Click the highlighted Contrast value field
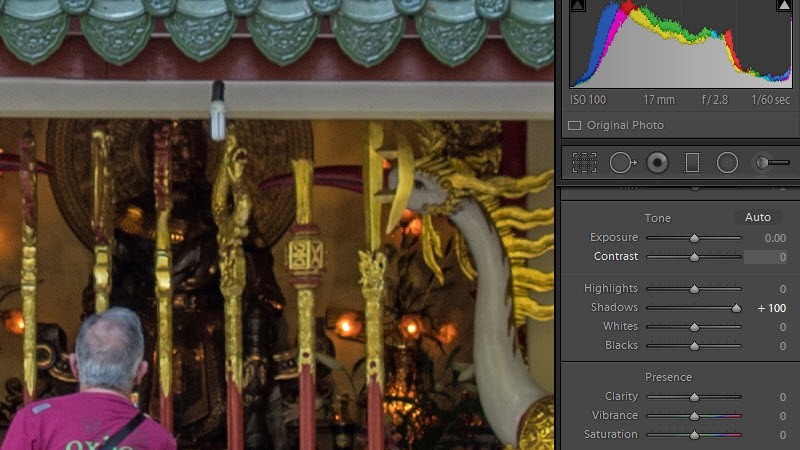The height and width of the screenshot is (450, 800). tap(765, 257)
